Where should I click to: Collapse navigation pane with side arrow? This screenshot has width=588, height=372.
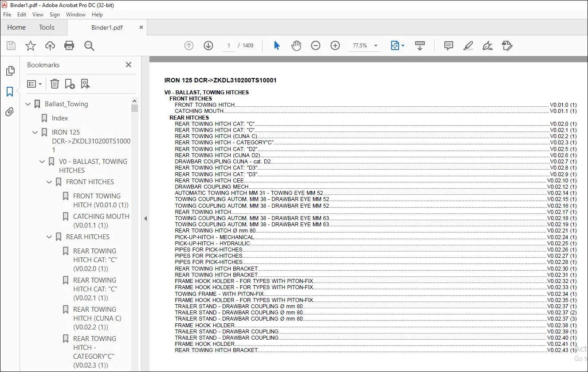[x=145, y=218]
